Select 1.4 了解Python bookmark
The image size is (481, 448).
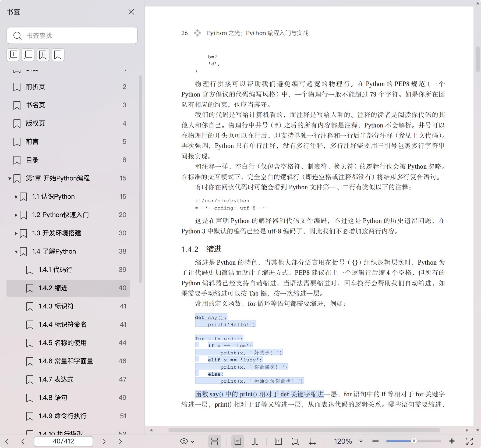tap(54, 251)
